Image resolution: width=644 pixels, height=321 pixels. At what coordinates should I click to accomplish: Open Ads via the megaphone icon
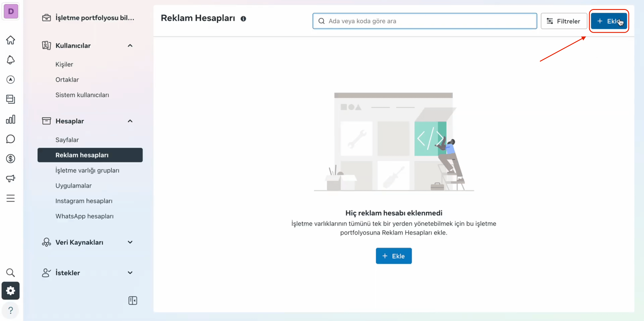coord(11,178)
